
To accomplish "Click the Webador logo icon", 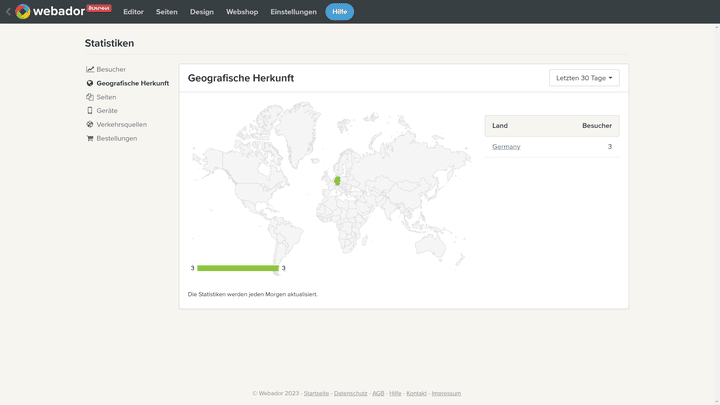I will (23, 12).
